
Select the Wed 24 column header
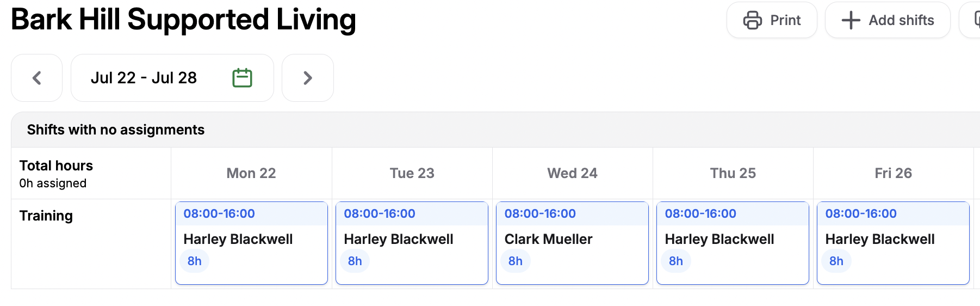[572, 173]
